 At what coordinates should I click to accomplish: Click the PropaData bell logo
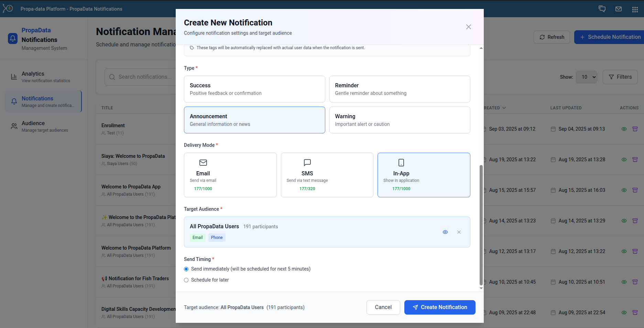13,39
